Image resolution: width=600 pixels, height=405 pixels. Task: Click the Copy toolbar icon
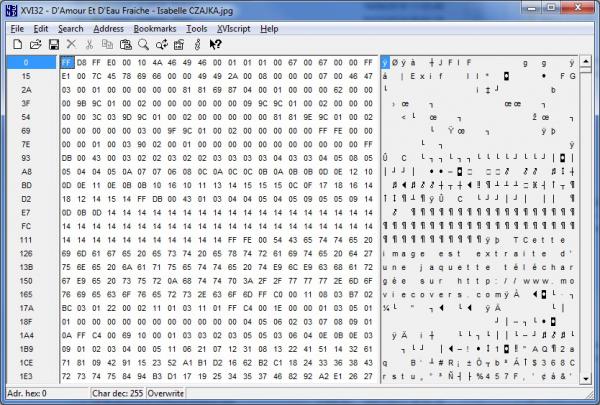tap(108, 44)
